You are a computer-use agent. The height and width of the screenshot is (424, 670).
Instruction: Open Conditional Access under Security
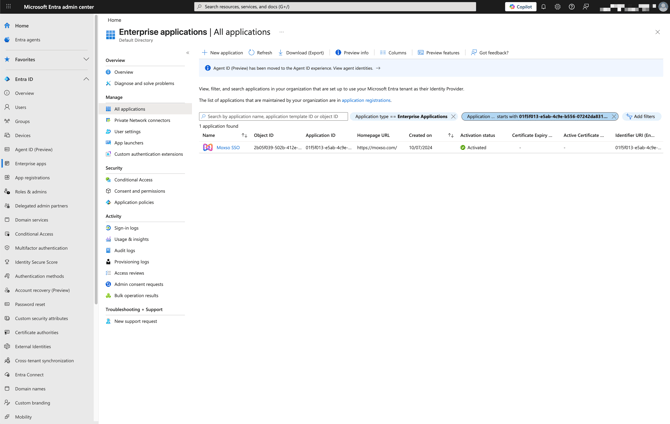pyautogui.click(x=133, y=180)
